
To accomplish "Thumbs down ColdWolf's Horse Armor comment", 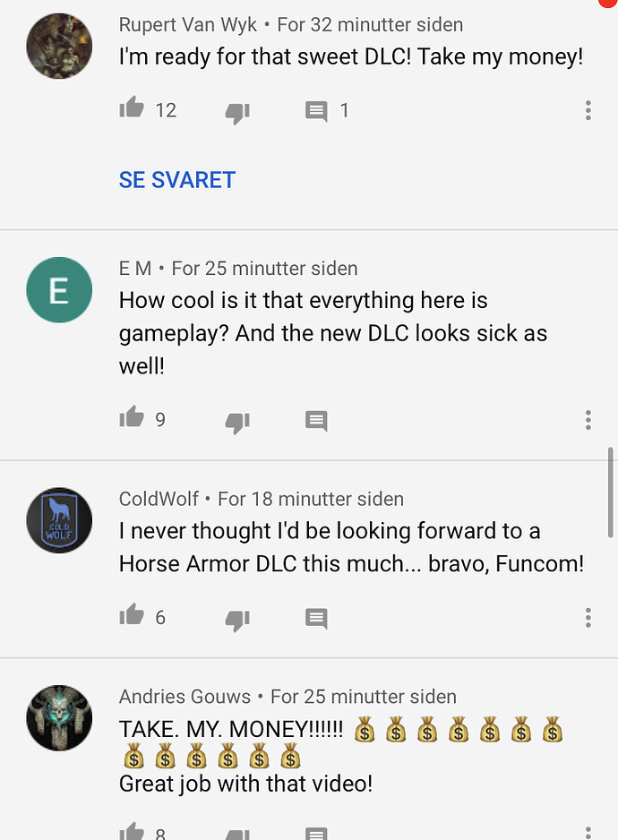I will (x=237, y=620).
